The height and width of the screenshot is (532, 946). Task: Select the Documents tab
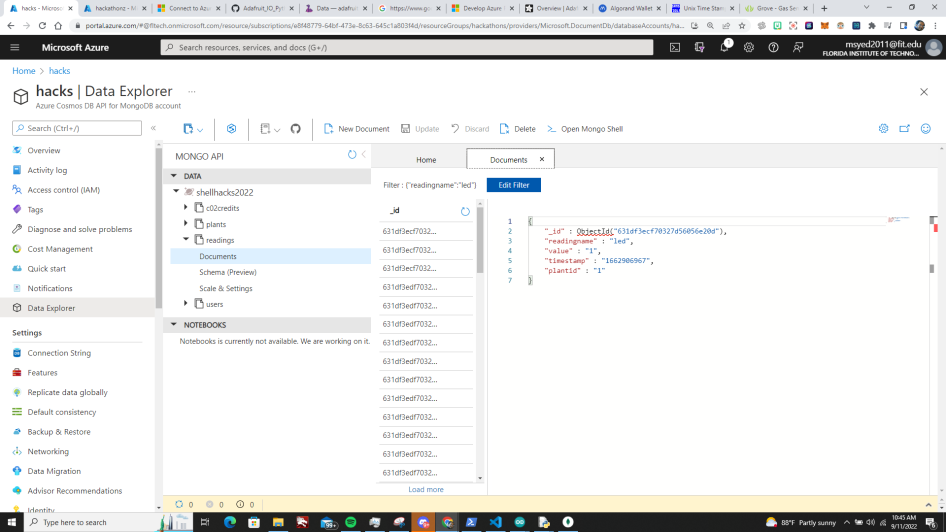(x=509, y=160)
